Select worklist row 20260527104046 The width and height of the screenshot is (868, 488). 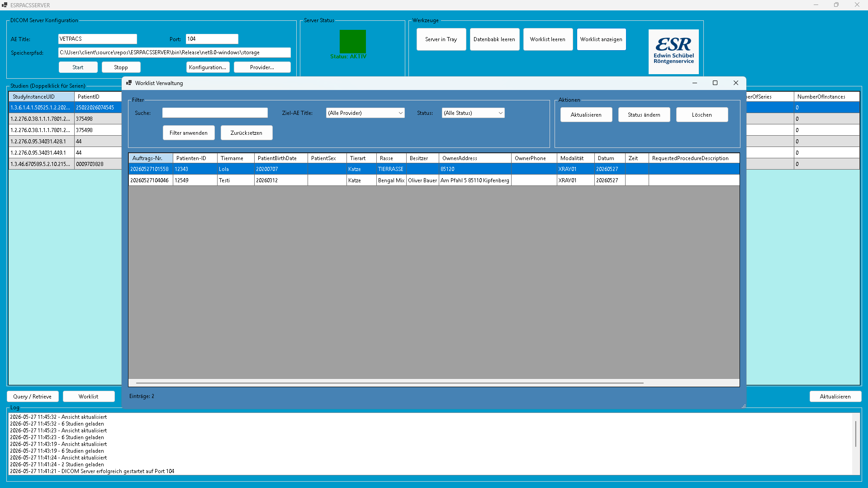(434, 180)
